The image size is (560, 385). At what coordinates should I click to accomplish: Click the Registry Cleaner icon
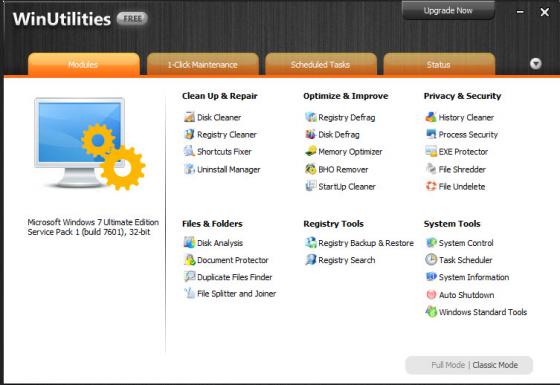[x=189, y=134]
